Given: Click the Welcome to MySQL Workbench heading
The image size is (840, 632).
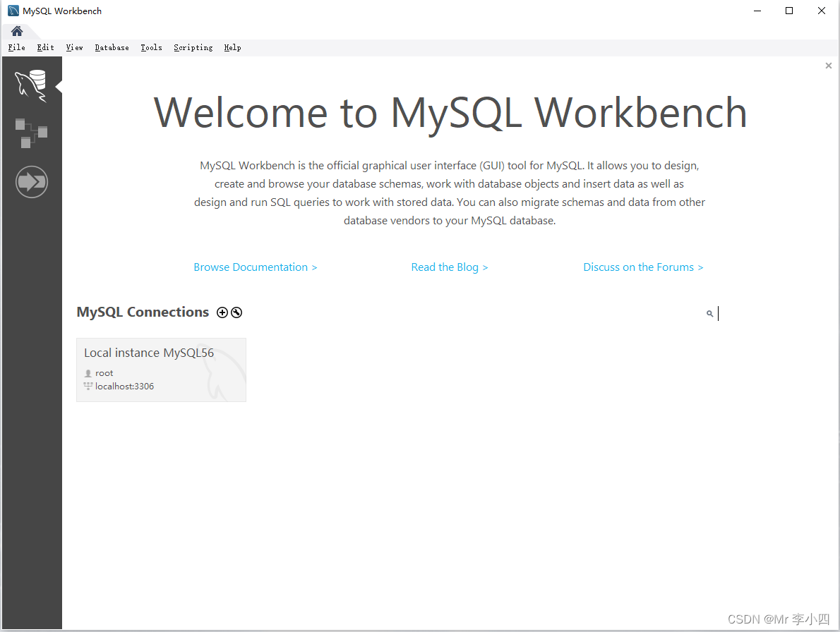Looking at the screenshot, I should coord(450,113).
